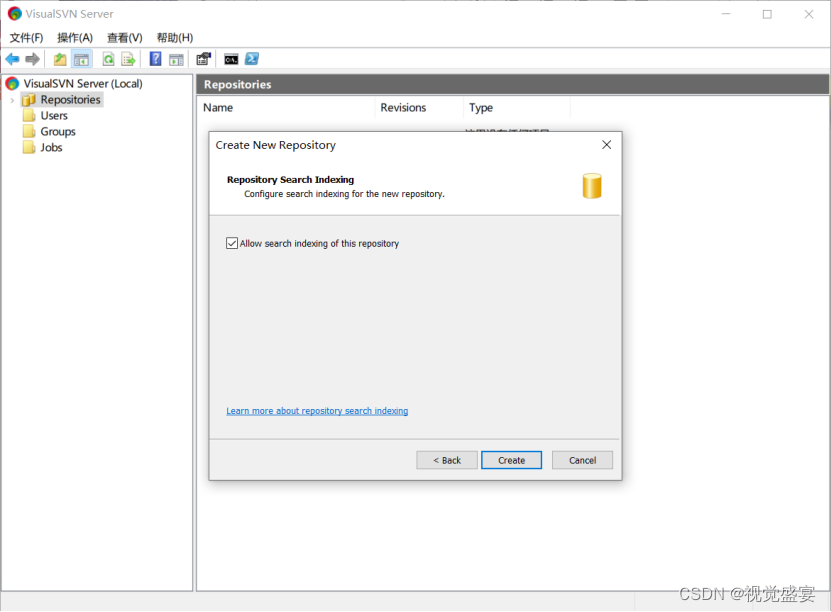The width and height of the screenshot is (831, 612).
Task: Click the gray Forward arrow in toolbar
Action: (32, 59)
